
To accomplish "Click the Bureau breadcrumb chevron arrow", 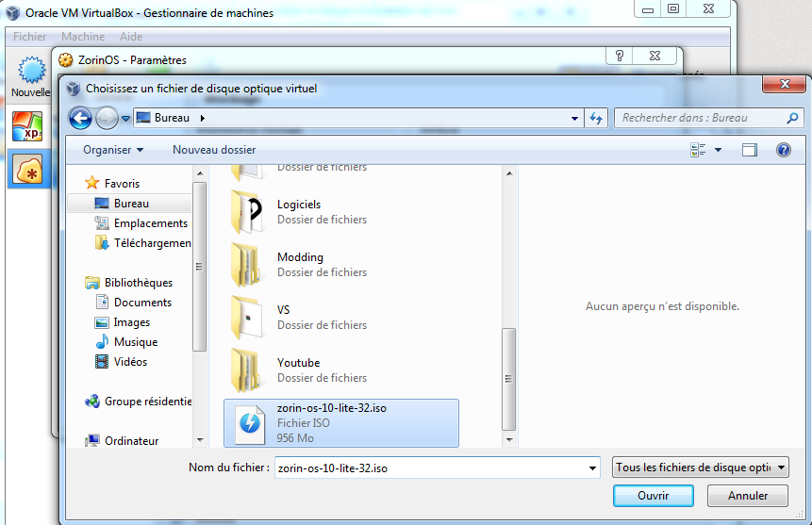I will [203, 118].
